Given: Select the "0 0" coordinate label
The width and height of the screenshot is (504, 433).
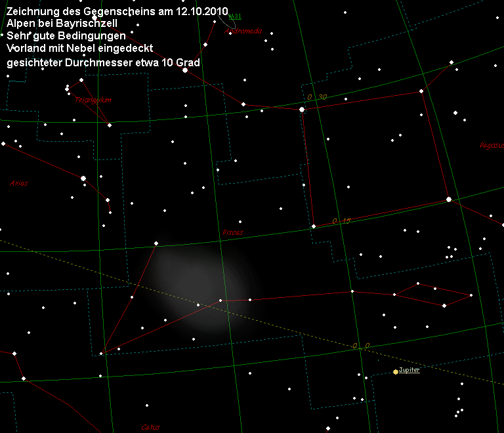Looking at the screenshot, I should tap(360, 345).
